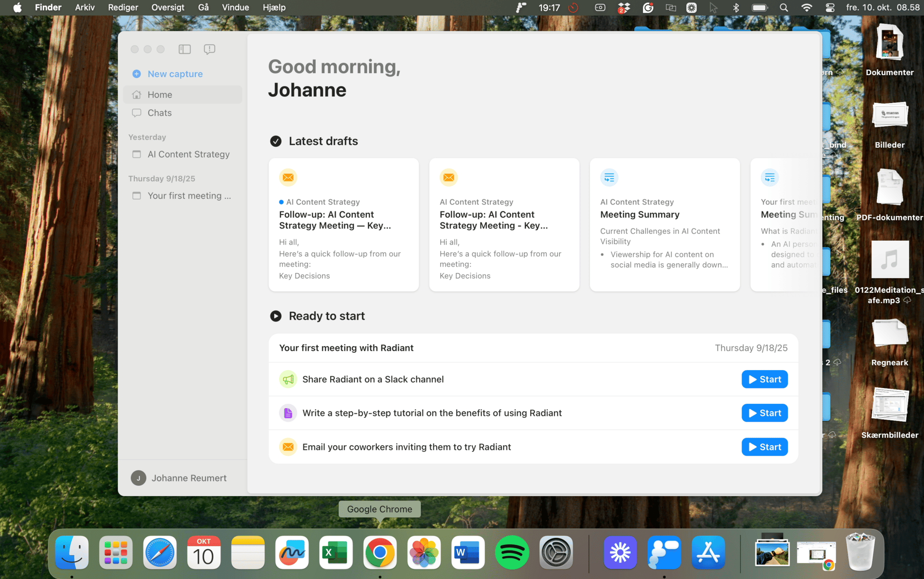This screenshot has height=579, width=924.
Task: Click the feedback speech bubble icon
Action: pos(209,49)
